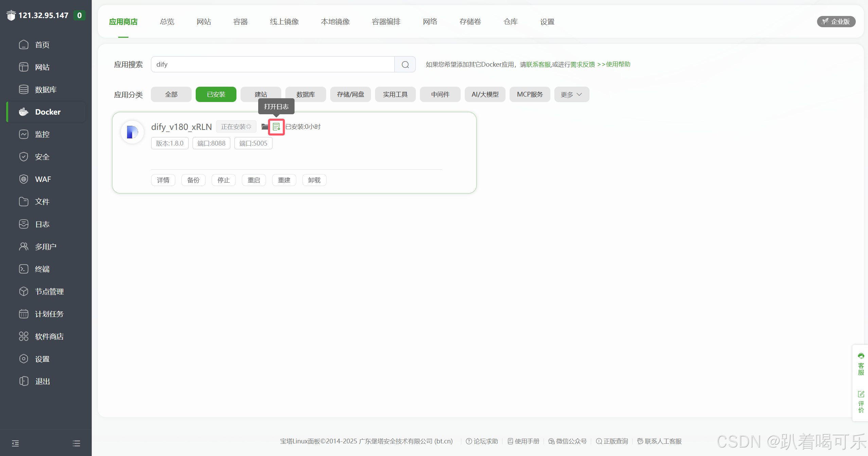Filter apps by 全部 category
868x456 pixels.
click(x=171, y=94)
